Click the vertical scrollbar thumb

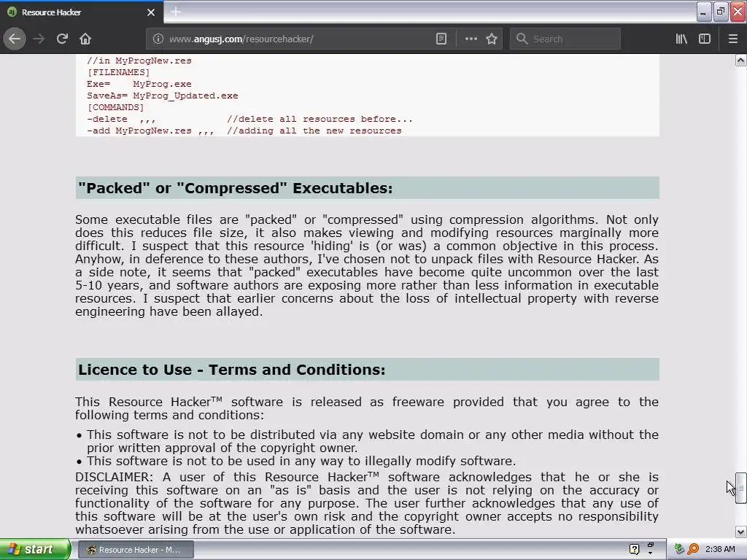point(740,488)
